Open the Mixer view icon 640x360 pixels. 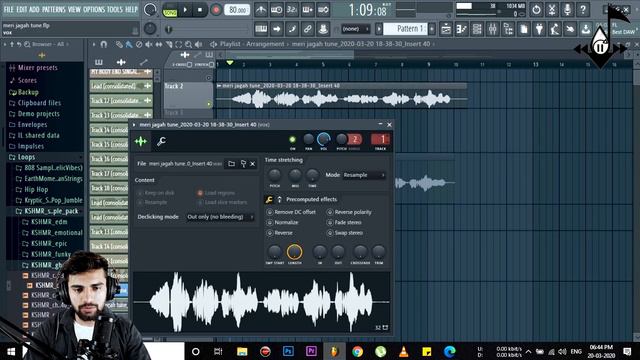click(x=493, y=29)
